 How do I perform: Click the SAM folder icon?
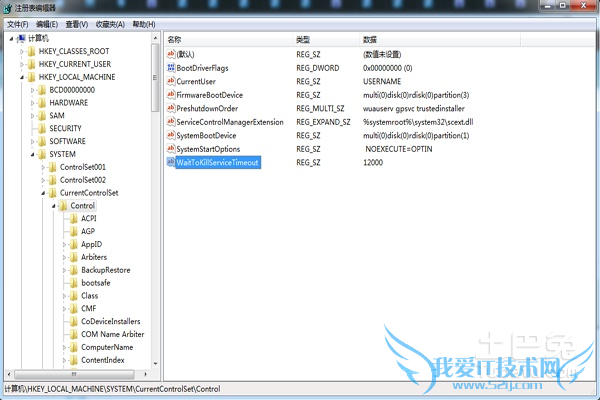pos(42,116)
